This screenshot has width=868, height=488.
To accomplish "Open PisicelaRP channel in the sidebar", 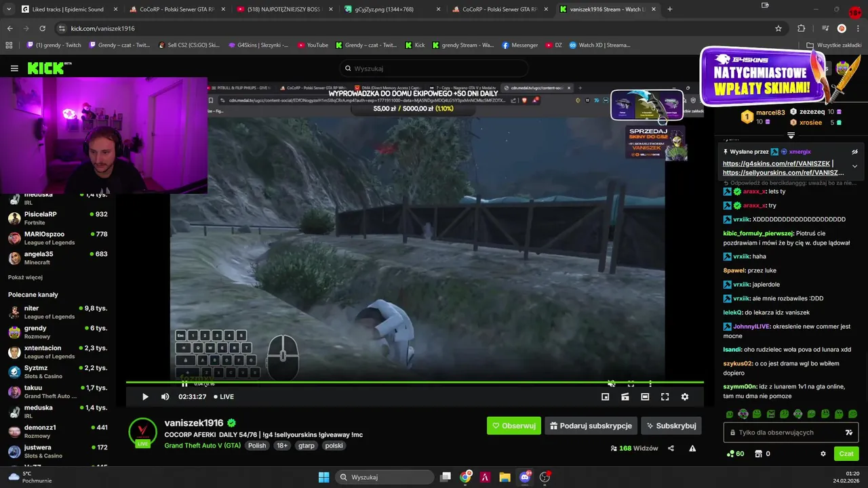I will click(x=58, y=218).
